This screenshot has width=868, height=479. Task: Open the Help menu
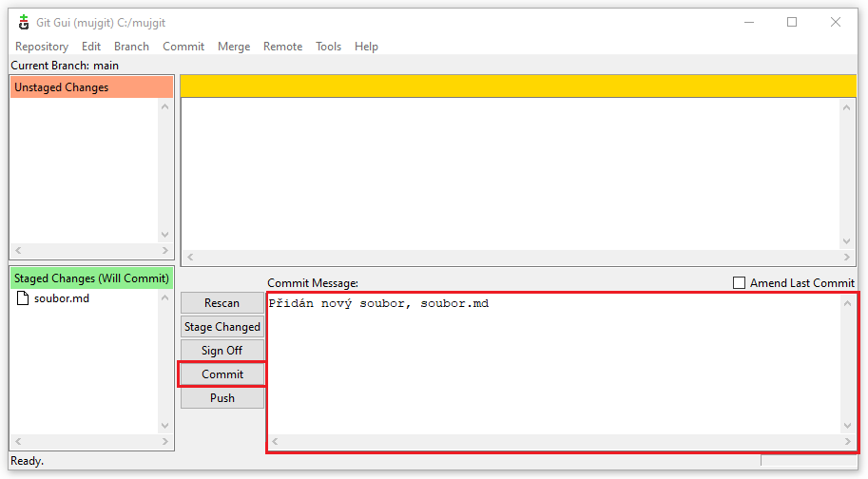tap(366, 47)
